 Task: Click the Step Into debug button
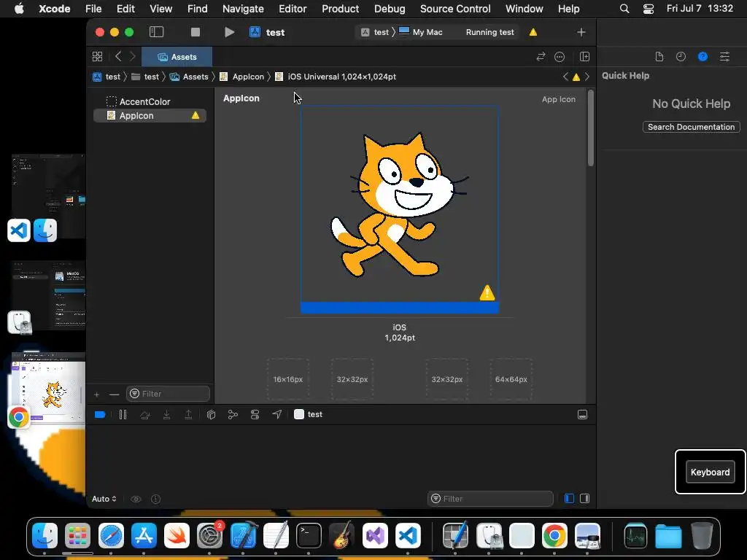click(x=167, y=415)
